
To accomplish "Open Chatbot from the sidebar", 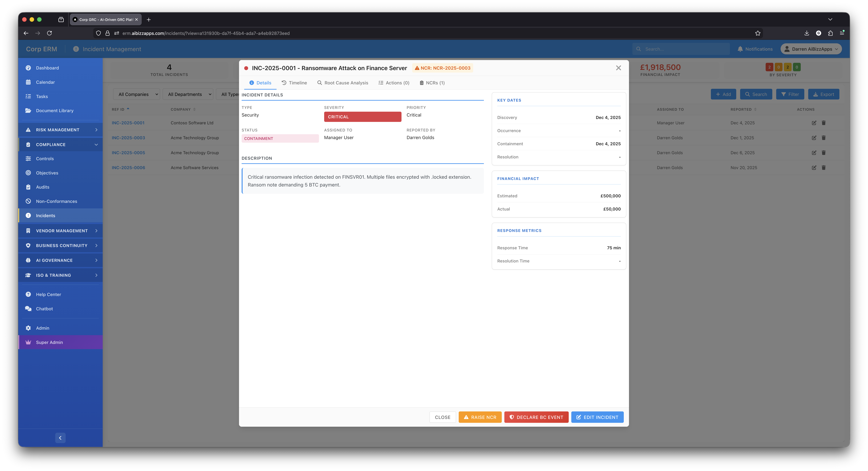I will 45,309.
